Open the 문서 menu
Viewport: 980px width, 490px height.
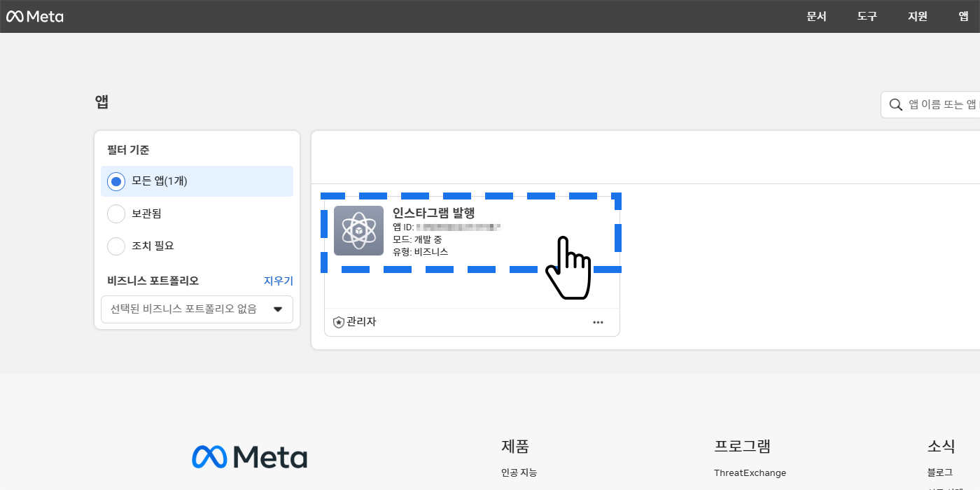click(x=816, y=16)
